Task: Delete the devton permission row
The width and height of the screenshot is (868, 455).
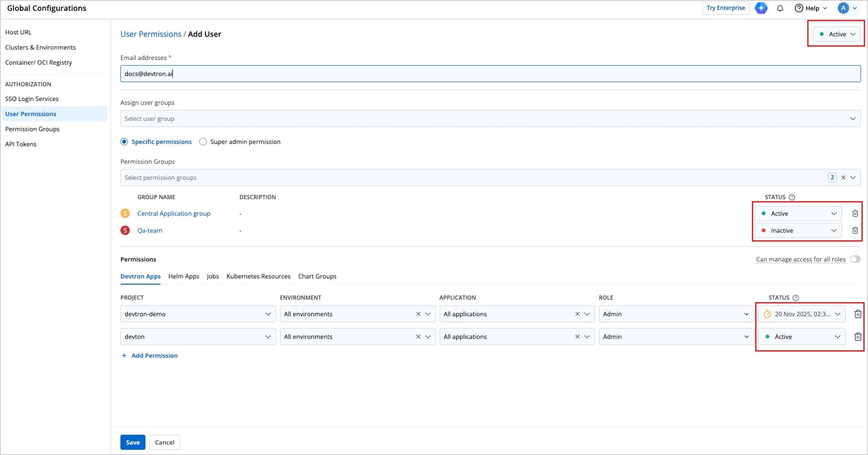Action: pyautogui.click(x=858, y=337)
